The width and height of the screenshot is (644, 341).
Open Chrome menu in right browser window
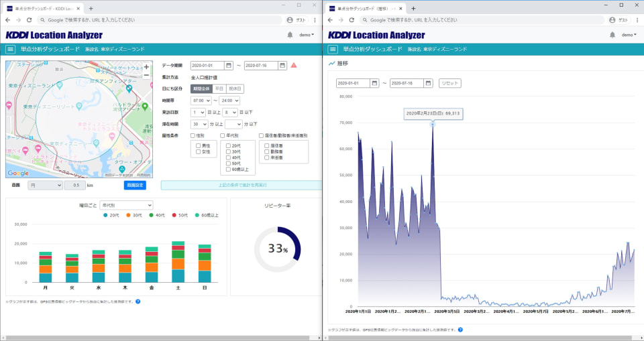click(x=637, y=19)
